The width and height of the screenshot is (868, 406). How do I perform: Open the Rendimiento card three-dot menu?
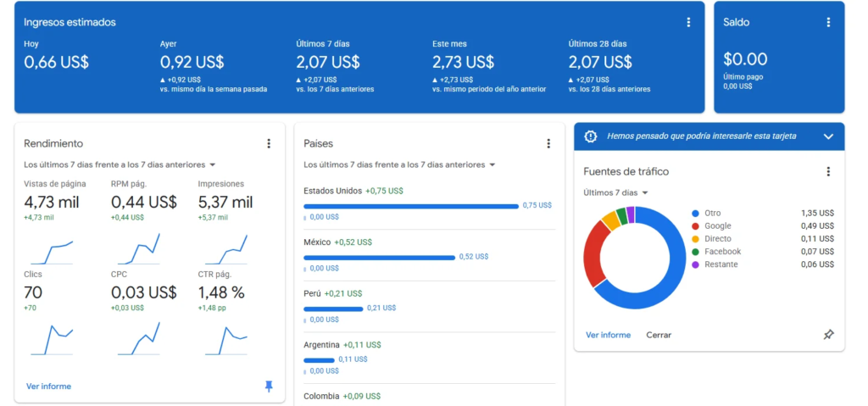pos(269,143)
